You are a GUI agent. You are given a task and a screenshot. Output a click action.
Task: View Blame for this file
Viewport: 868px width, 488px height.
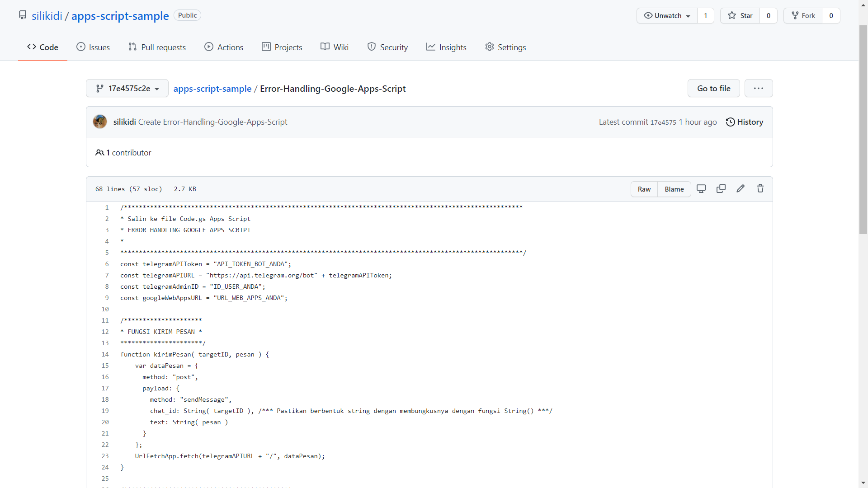674,189
